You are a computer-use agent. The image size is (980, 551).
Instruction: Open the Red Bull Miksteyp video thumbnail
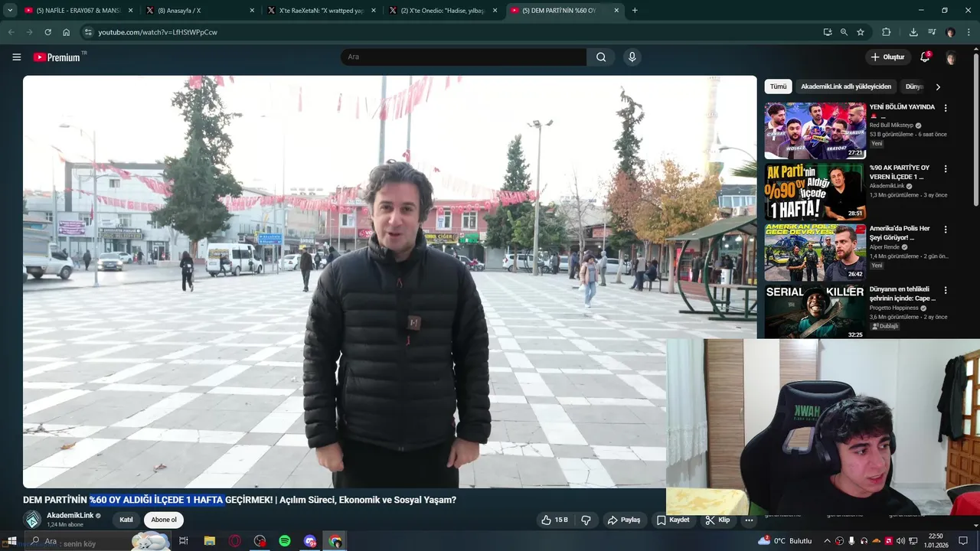pyautogui.click(x=815, y=130)
